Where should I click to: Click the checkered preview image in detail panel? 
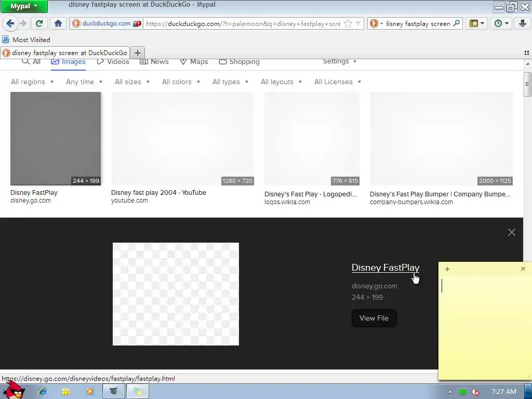pyautogui.click(x=176, y=294)
